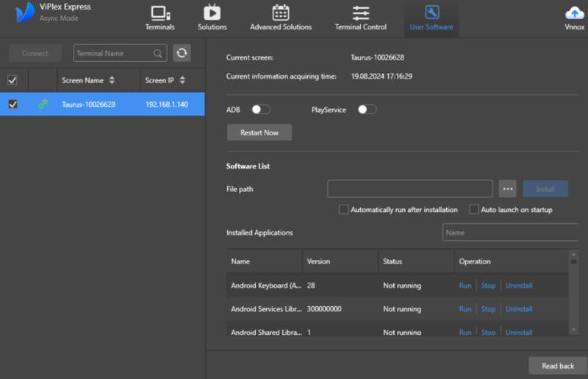Toggle the PlayService switch
This screenshot has height=379, width=588.
point(367,110)
